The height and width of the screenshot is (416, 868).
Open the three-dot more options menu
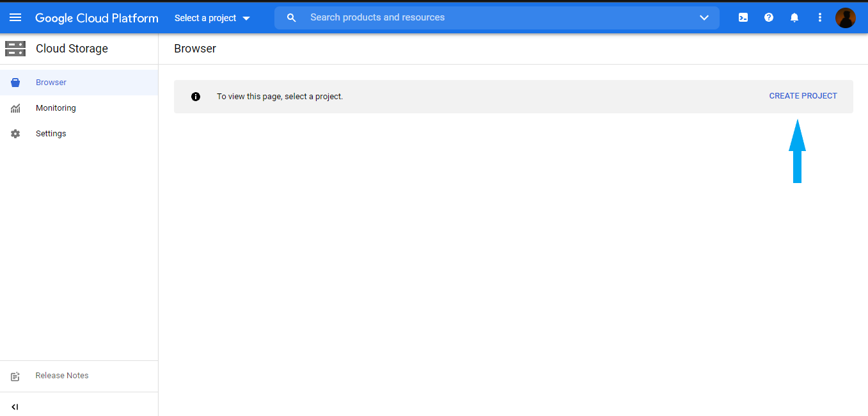coord(820,18)
